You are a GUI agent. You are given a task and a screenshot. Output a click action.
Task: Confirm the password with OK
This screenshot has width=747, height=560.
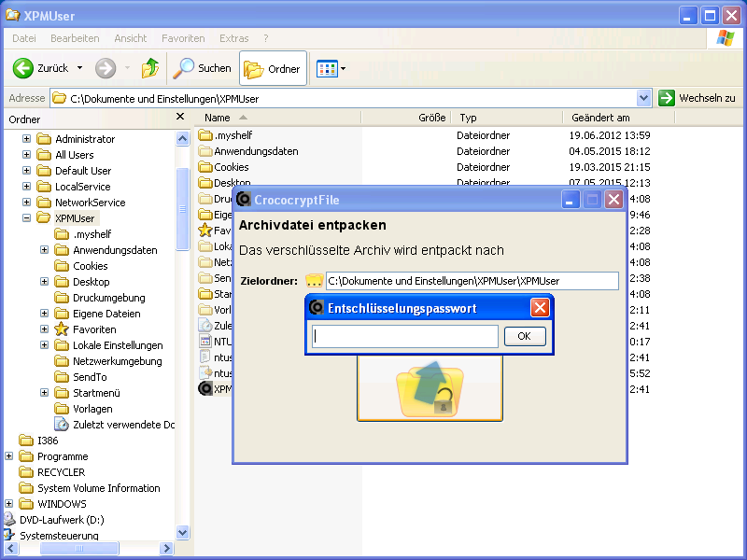[525, 337]
